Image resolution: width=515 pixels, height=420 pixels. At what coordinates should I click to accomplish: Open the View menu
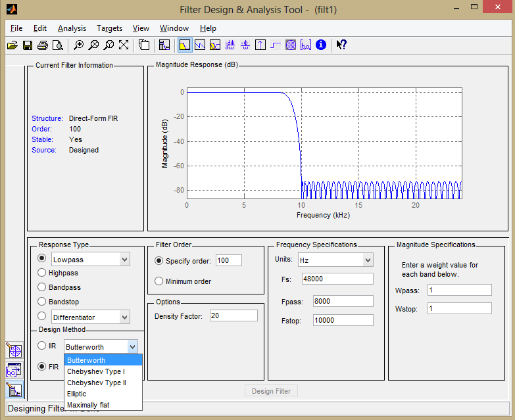[x=141, y=28]
